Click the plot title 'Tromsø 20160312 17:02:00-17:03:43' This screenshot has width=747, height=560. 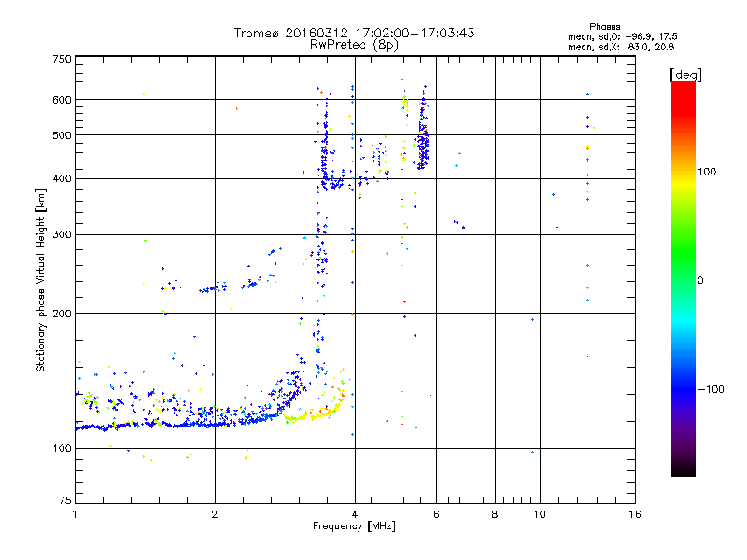click(x=354, y=33)
